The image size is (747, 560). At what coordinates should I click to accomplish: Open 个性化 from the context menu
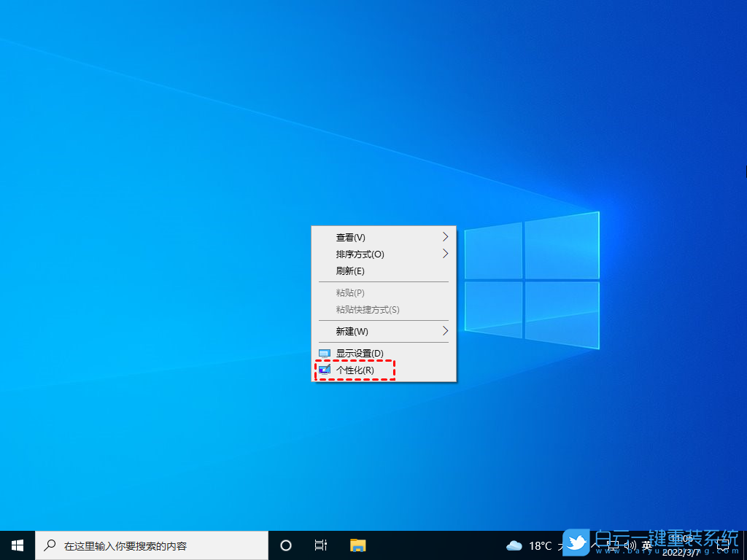[x=355, y=370]
